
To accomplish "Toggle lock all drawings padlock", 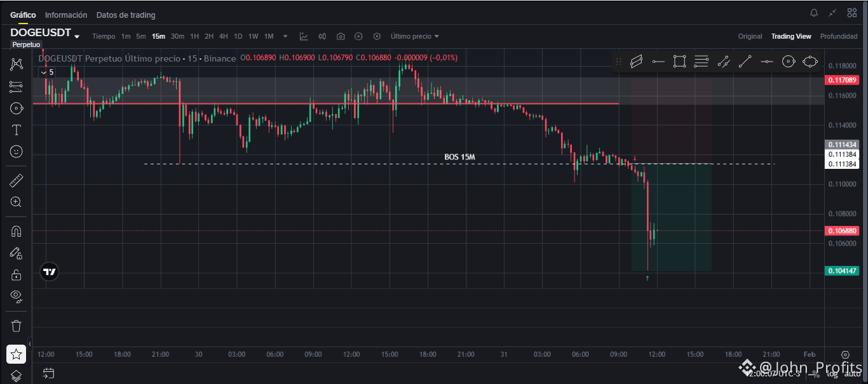I will point(17,274).
